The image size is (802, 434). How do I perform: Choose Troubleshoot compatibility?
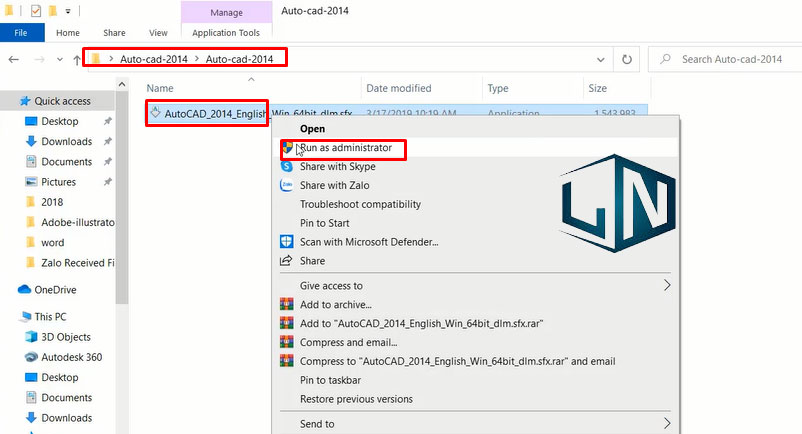360,204
